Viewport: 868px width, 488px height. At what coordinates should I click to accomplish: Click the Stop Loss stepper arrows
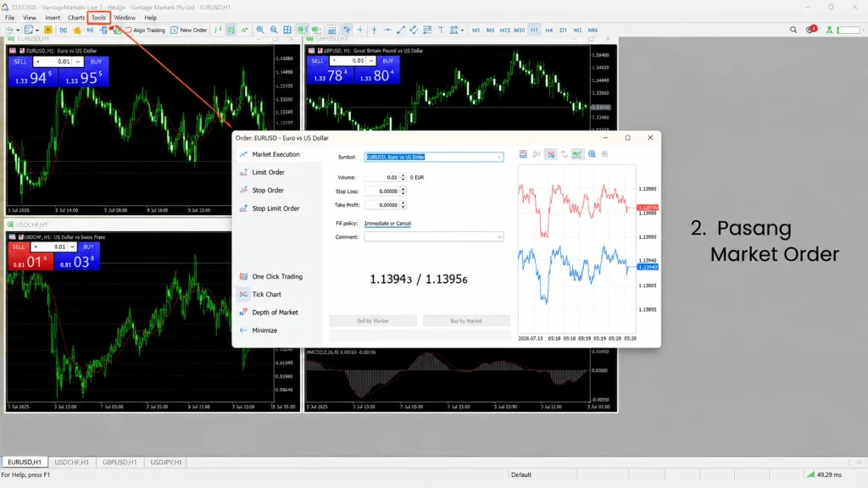click(x=403, y=191)
